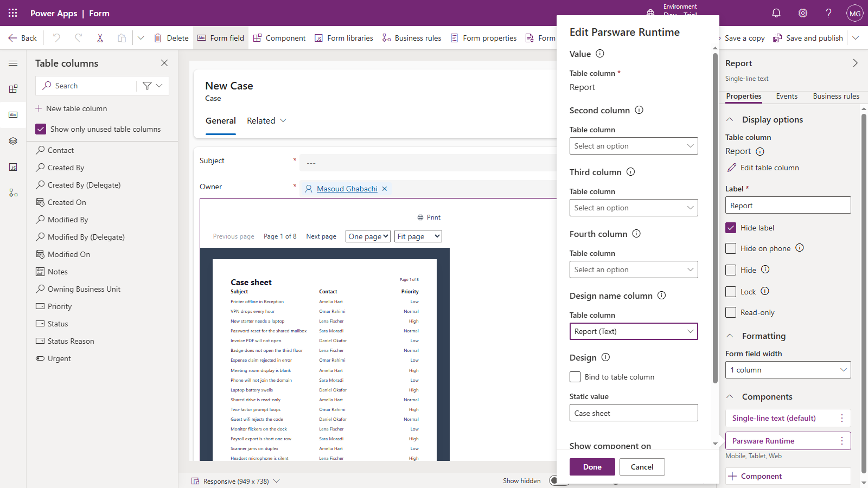Switch to the Business rules properties tab
Screen dimensions: 868x488
click(x=836, y=96)
